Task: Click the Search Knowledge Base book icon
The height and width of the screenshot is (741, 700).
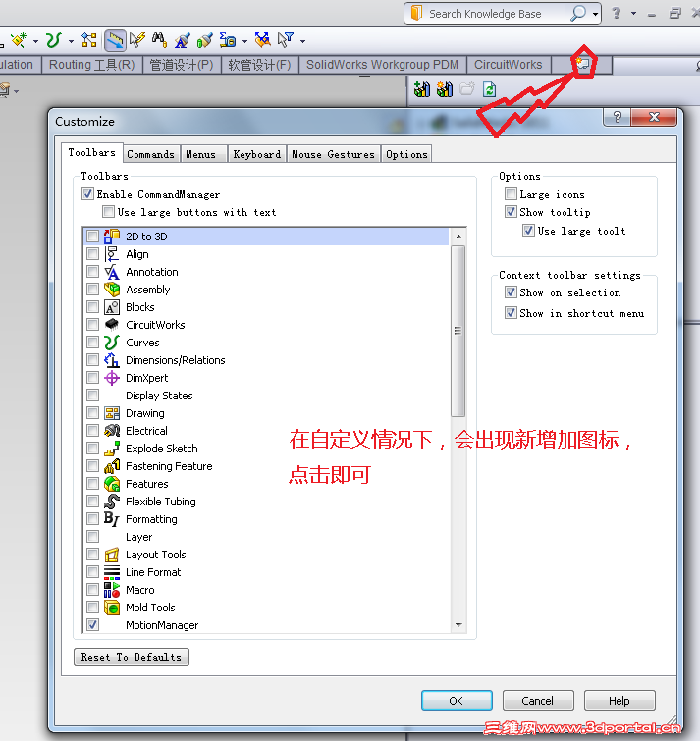Action: coord(416,13)
